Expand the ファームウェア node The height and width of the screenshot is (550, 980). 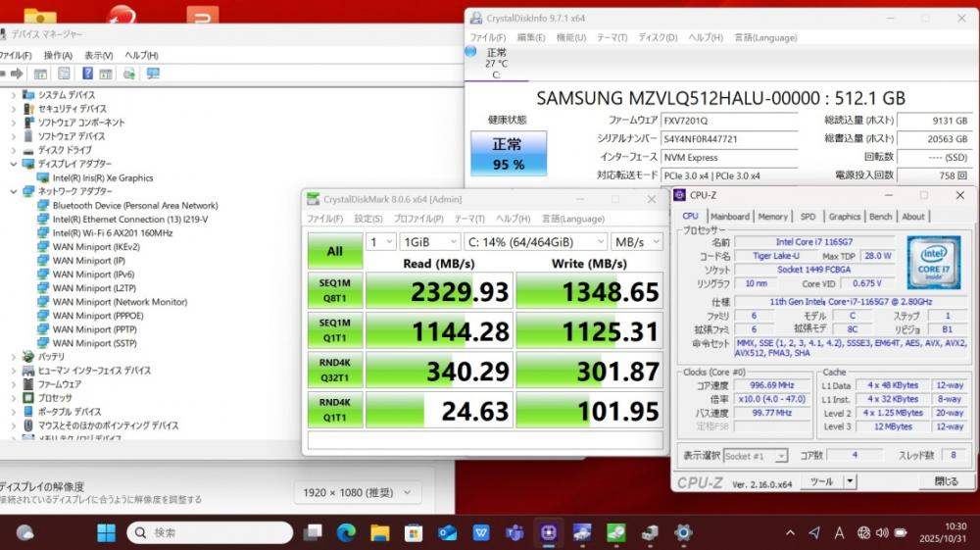[13, 383]
